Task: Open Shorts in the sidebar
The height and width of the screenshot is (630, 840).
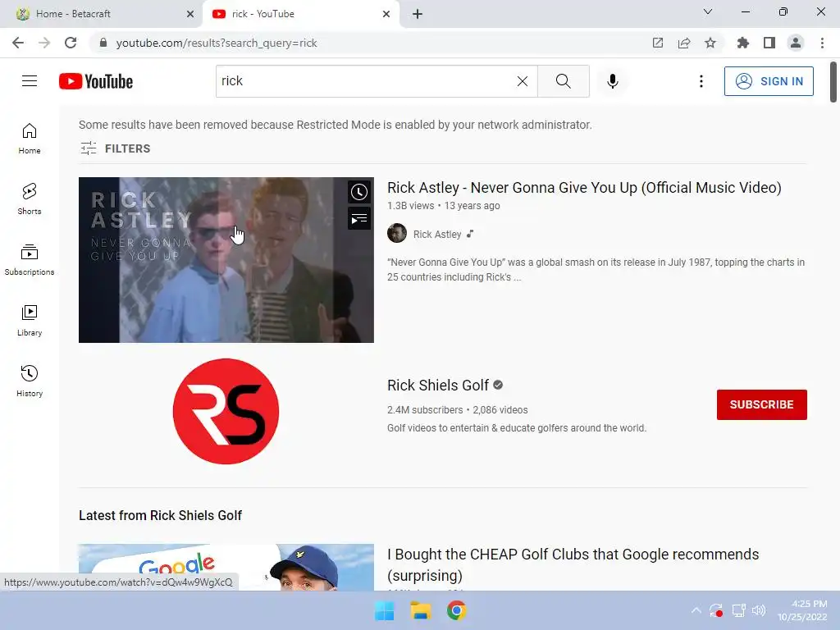Action: point(30,199)
